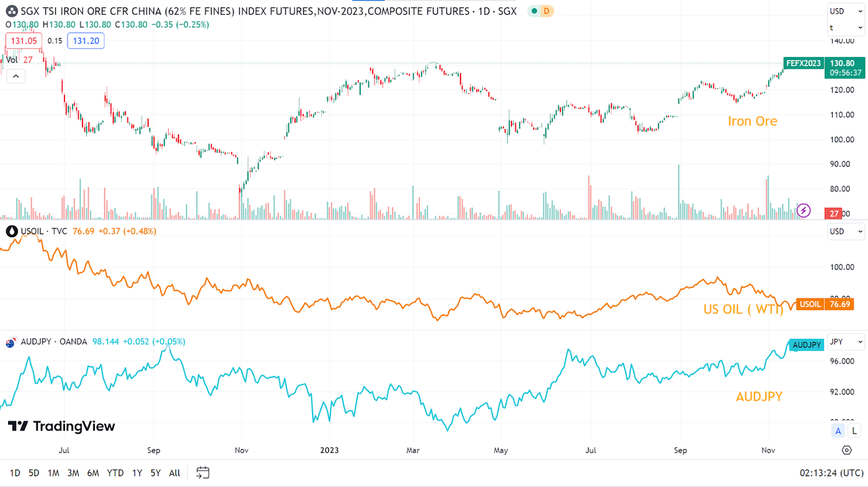The image size is (868, 487).
Task: Select the 1Y range tab
Action: coord(136,472)
